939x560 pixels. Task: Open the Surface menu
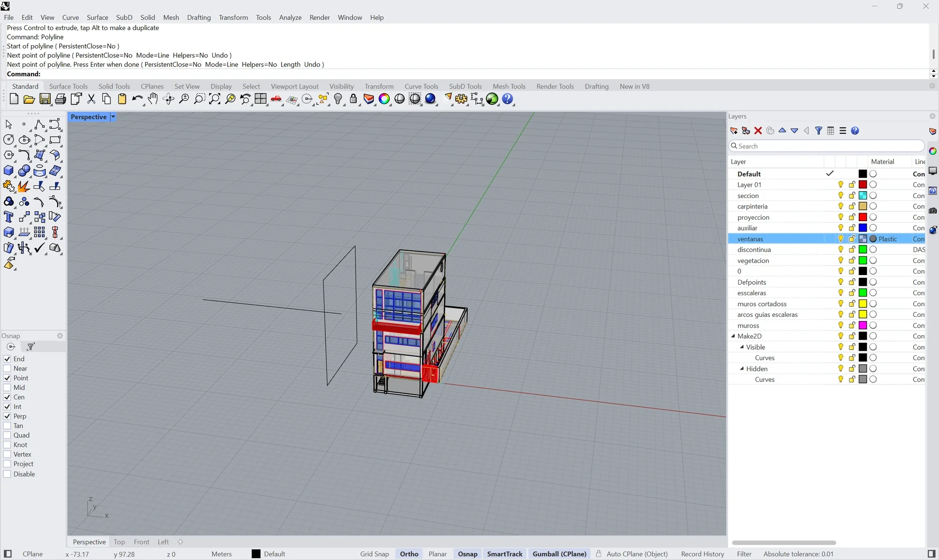click(x=97, y=17)
